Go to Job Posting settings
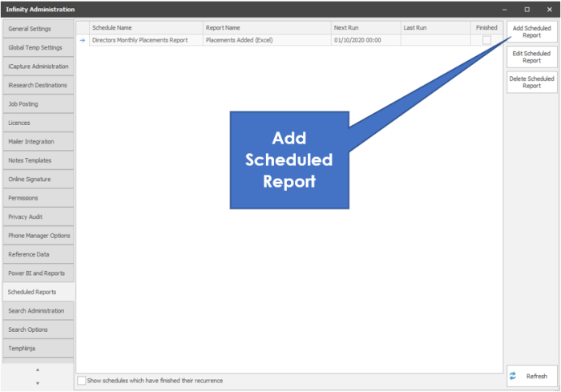Image resolution: width=561 pixels, height=392 pixels. click(38, 104)
